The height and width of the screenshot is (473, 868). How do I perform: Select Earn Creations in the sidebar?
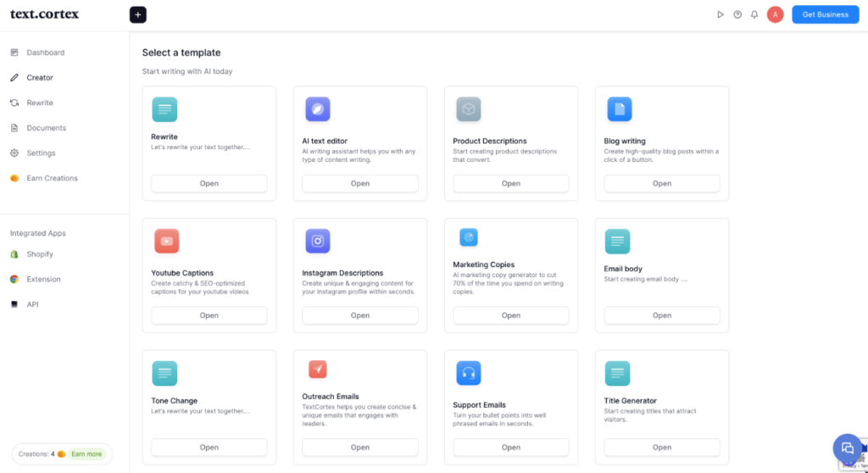52,178
